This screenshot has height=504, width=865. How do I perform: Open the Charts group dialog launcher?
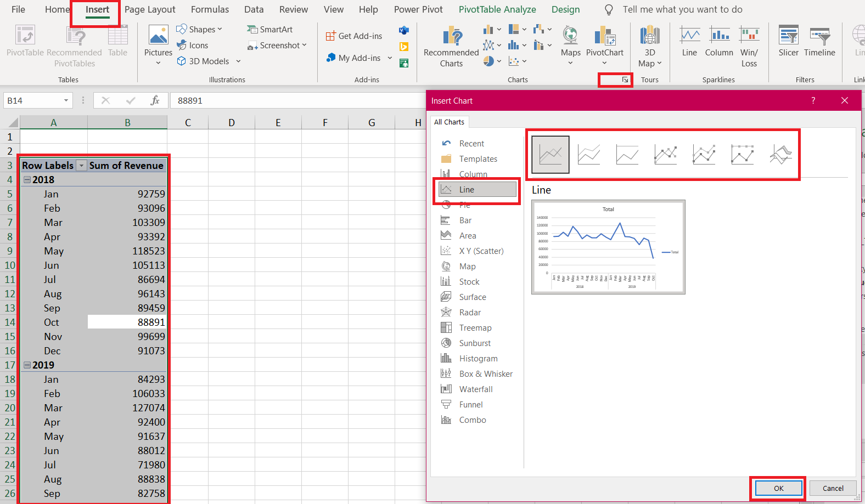pyautogui.click(x=625, y=80)
